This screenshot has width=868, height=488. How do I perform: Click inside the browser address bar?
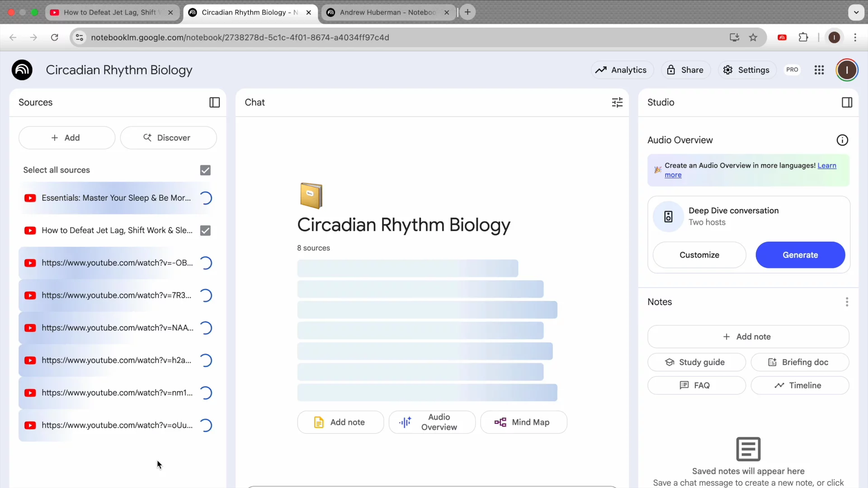click(240, 38)
